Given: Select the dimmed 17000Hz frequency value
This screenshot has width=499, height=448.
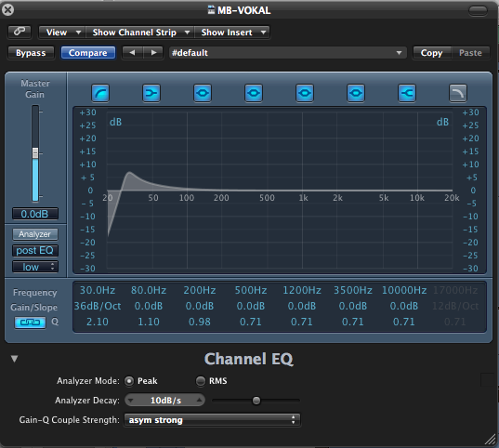Looking at the screenshot, I should click(x=455, y=290).
